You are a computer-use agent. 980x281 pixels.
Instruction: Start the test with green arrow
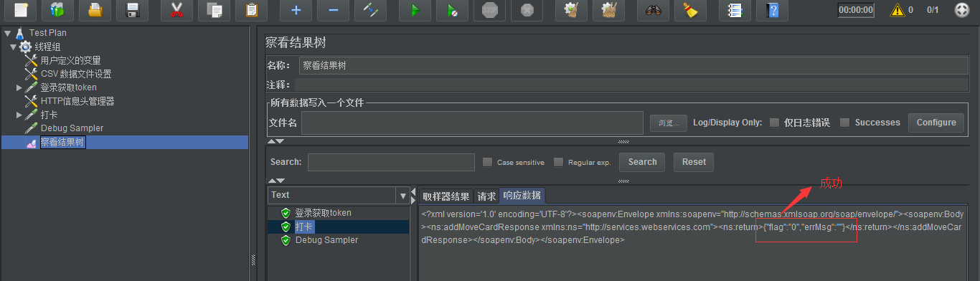415,10
